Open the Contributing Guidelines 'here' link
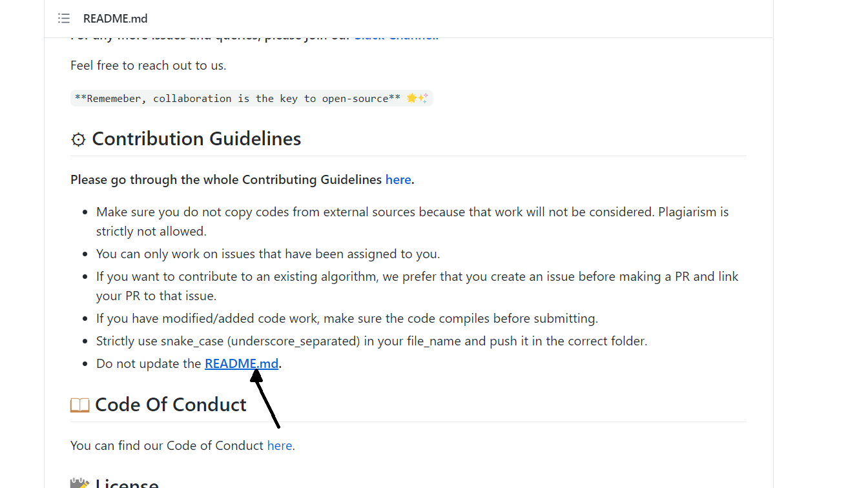 398,179
